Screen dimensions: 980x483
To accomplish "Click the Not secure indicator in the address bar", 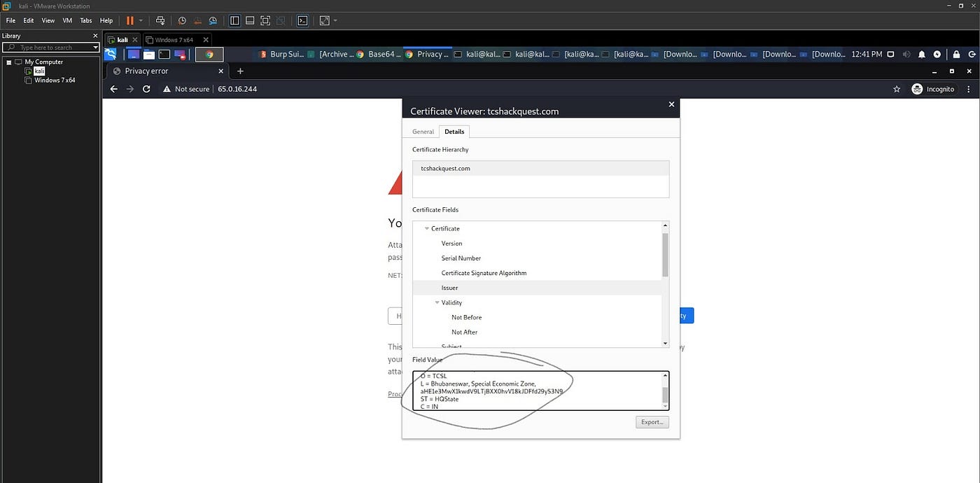I will 188,89.
